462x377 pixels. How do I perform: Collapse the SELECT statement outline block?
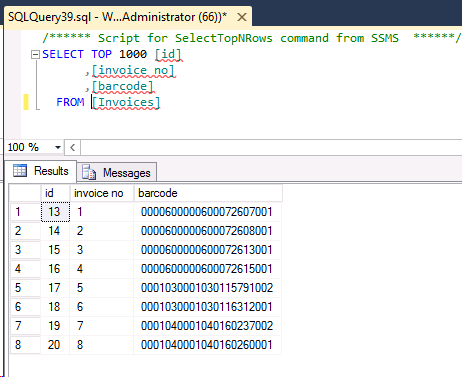pos(35,54)
